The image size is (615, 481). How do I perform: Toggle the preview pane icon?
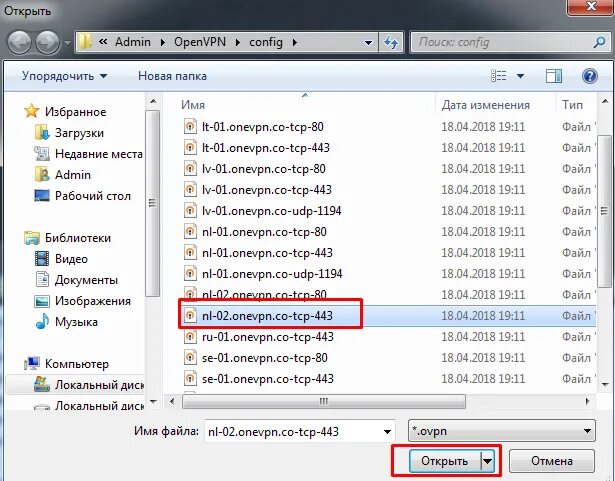coord(554,76)
